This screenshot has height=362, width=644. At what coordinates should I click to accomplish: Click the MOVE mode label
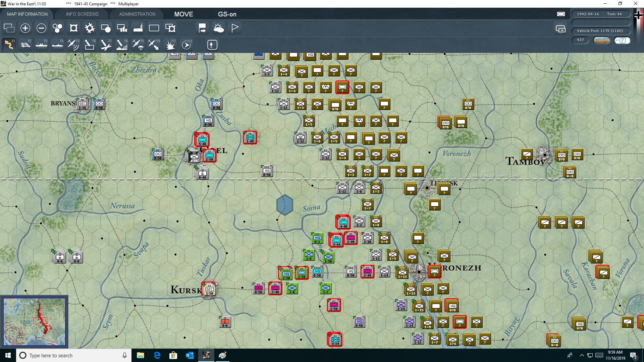click(183, 14)
